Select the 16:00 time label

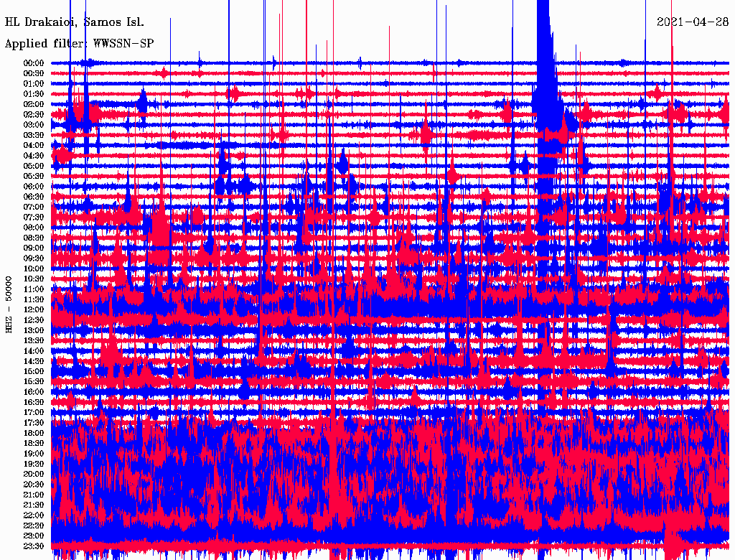click(x=34, y=392)
